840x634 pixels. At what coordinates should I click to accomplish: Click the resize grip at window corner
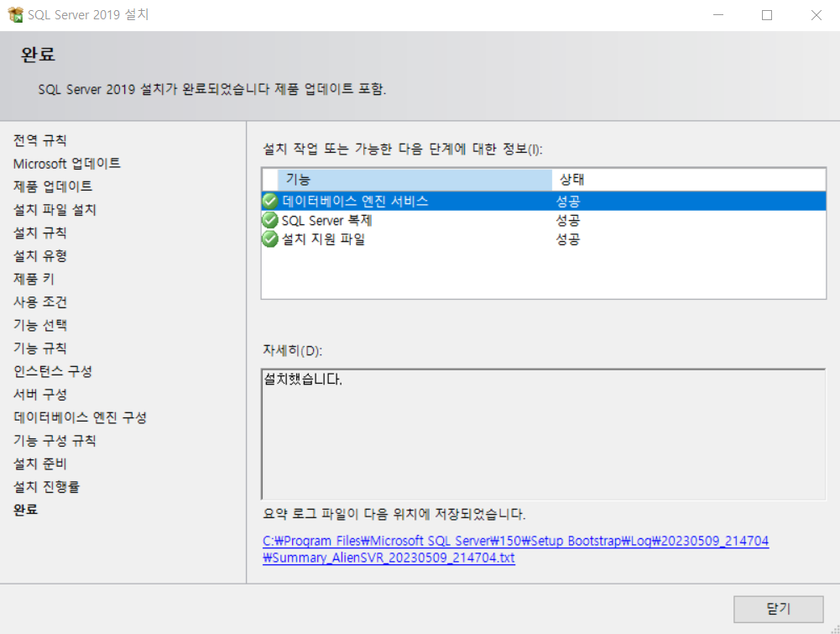click(x=835, y=629)
